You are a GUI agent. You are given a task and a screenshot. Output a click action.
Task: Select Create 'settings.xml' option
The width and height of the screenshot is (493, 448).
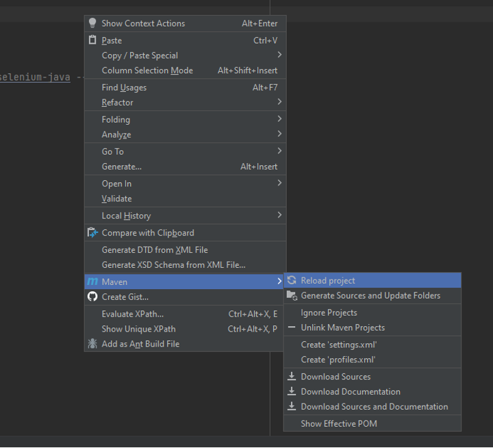click(x=338, y=345)
